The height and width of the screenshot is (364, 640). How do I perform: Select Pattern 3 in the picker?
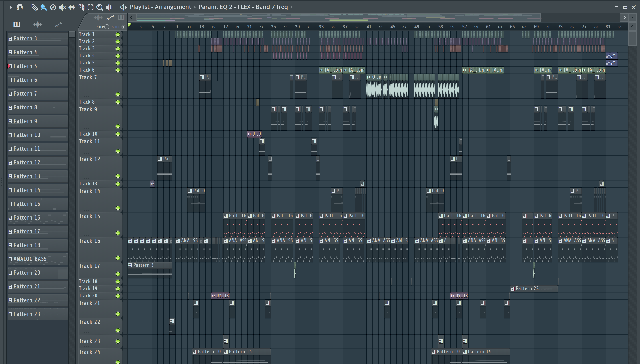[38, 38]
